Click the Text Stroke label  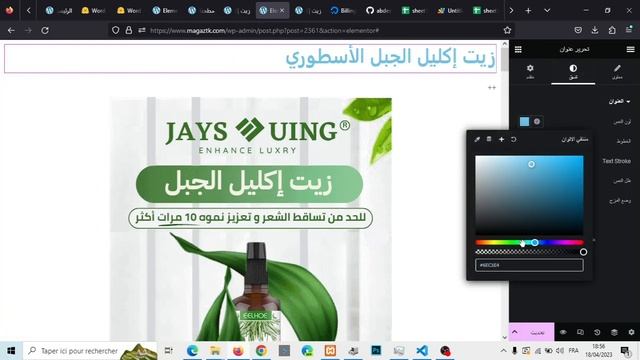point(616,161)
